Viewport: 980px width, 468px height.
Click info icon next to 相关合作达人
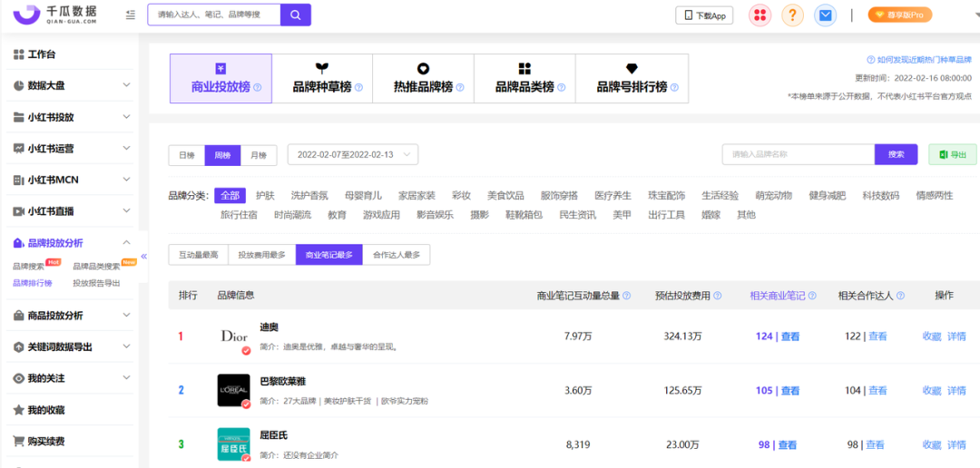(903, 296)
